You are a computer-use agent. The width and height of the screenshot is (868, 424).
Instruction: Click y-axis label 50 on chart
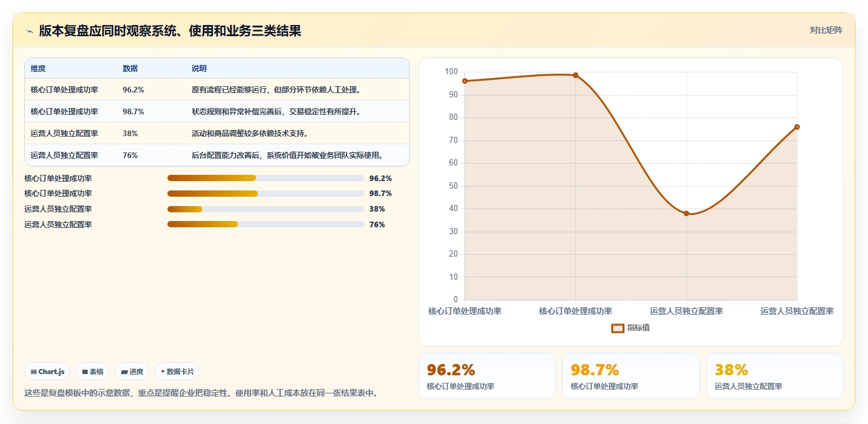[x=453, y=186]
